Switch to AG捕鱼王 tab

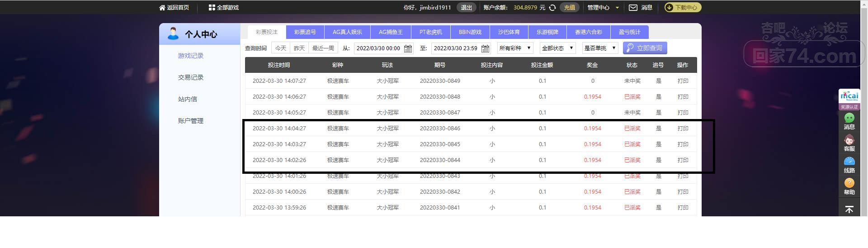[391, 32]
